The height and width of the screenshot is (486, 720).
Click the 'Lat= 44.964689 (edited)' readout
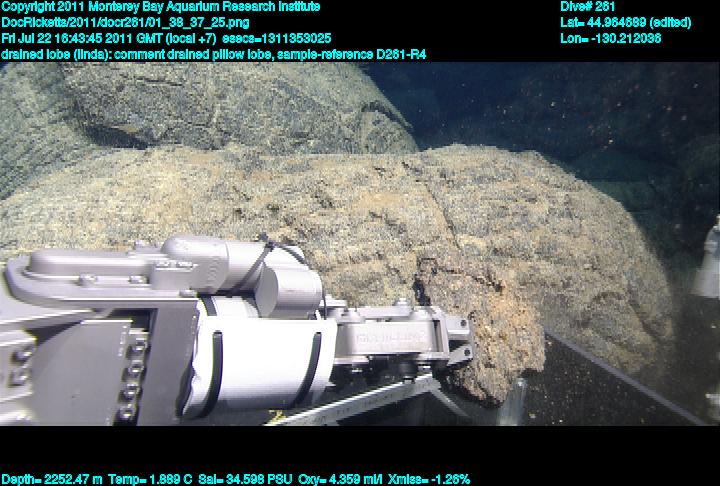point(625,23)
